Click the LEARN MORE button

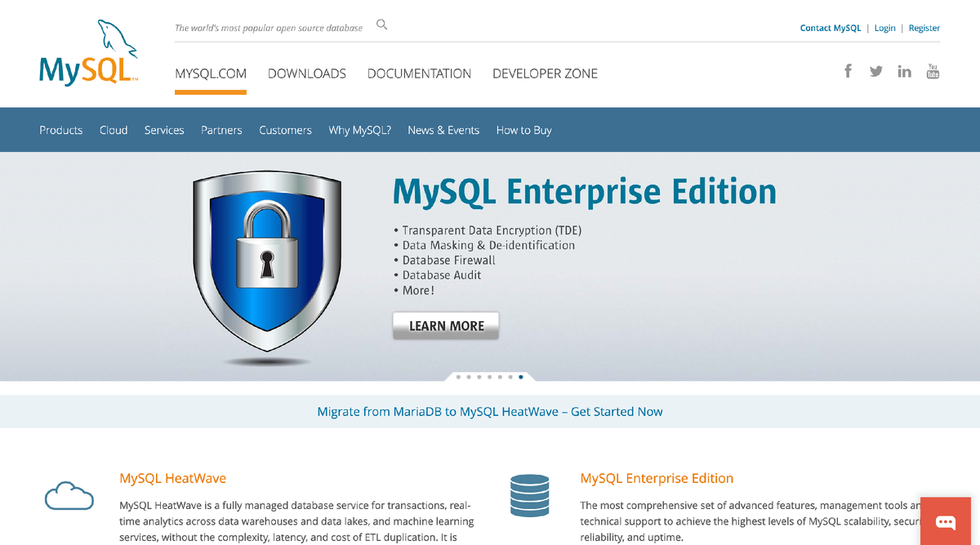point(446,325)
